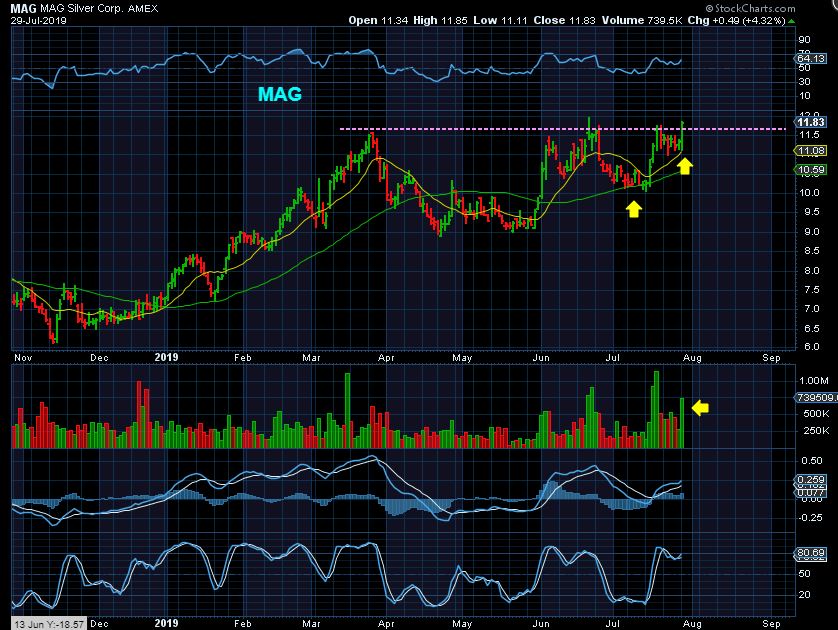Click the yellow left arrow in the volume panel
Image resolution: width=838 pixels, height=630 pixels.
[701, 407]
